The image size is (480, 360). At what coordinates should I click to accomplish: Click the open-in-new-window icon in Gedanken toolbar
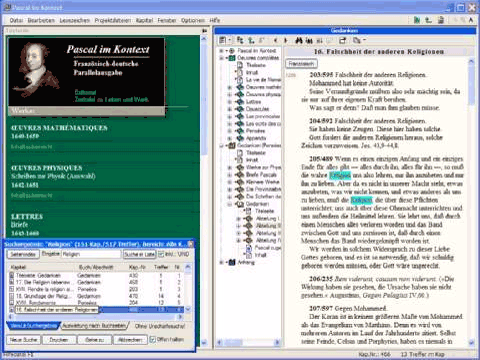pos(342,40)
